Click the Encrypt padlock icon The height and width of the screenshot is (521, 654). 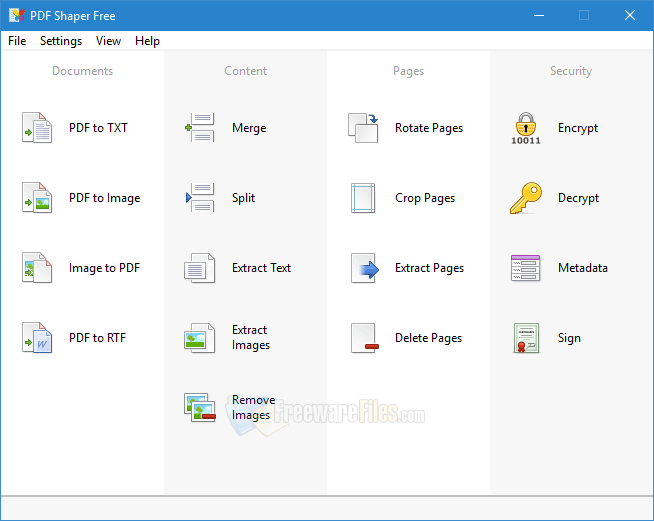(x=526, y=128)
